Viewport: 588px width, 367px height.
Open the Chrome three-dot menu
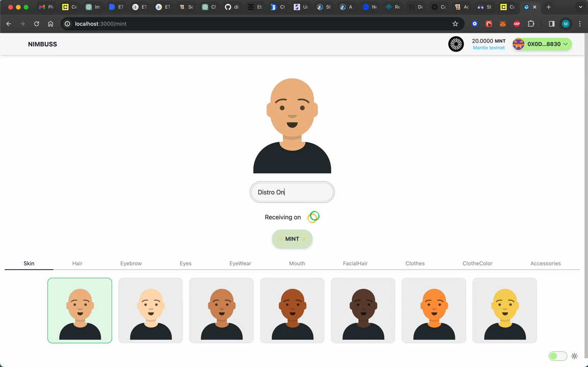(580, 23)
